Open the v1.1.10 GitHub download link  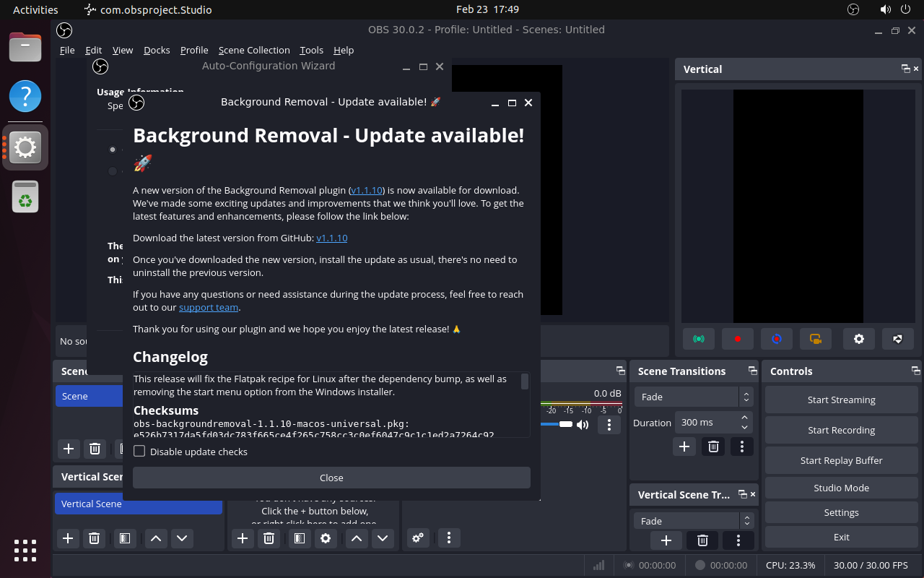coord(332,238)
